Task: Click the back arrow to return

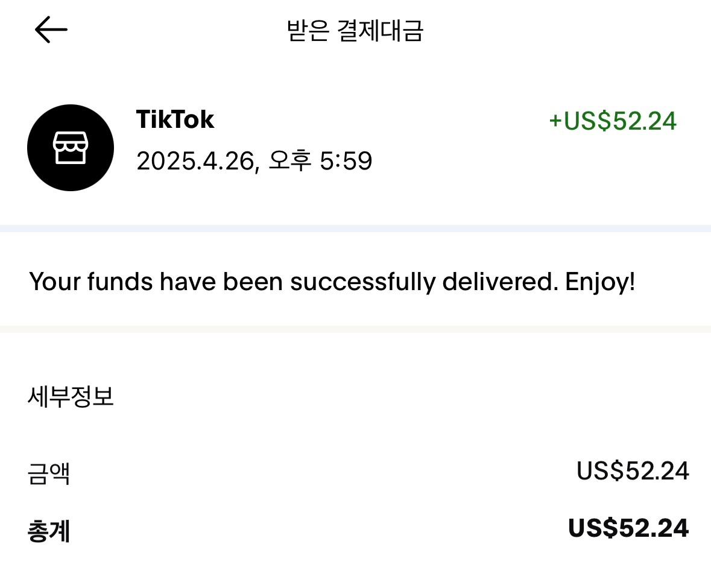Action: point(51,28)
